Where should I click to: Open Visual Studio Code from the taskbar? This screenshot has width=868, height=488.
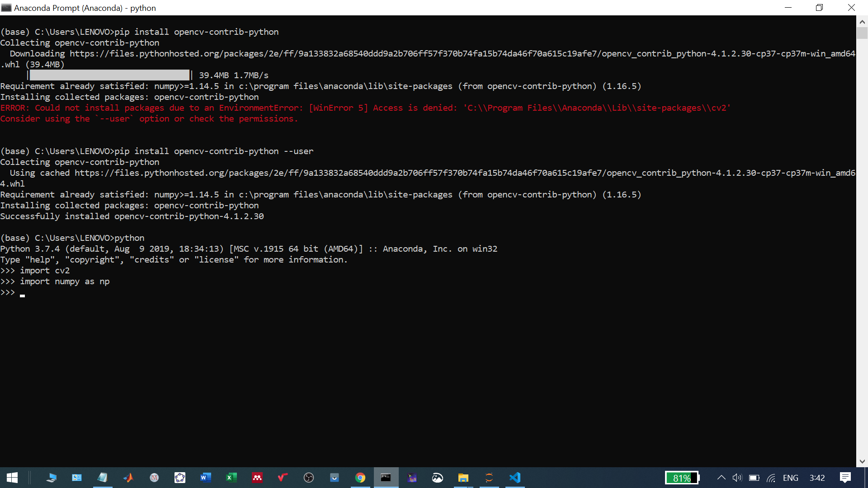(515, 478)
